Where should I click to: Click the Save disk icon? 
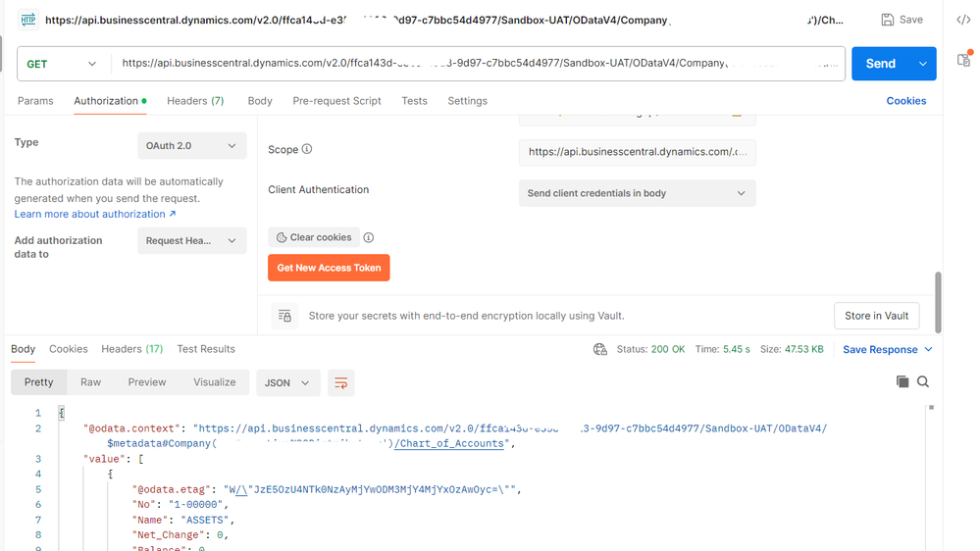click(888, 20)
